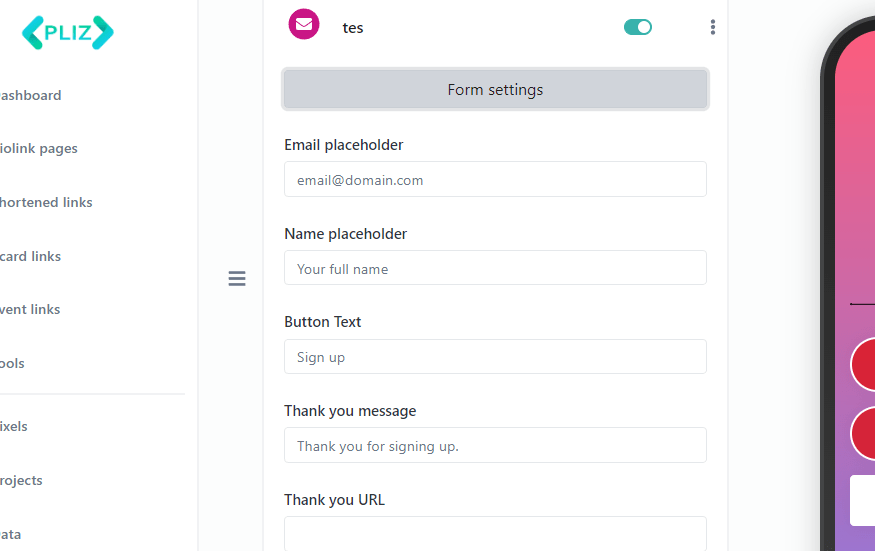The image size is (875, 551).
Task: Click the hamburger drag handle icon
Action: [x=237, y=279]
